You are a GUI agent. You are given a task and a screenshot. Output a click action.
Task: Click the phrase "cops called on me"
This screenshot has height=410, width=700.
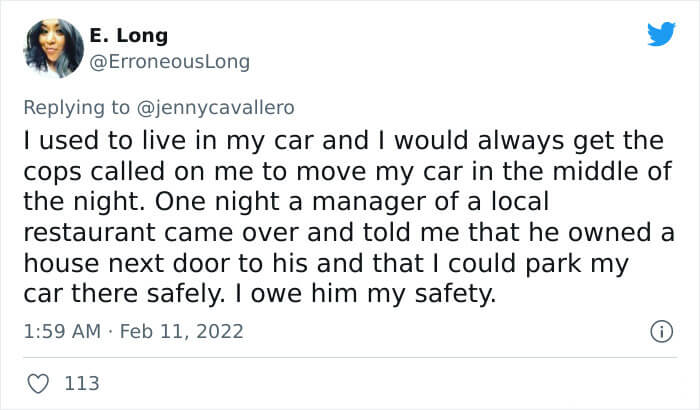[138, 172]
